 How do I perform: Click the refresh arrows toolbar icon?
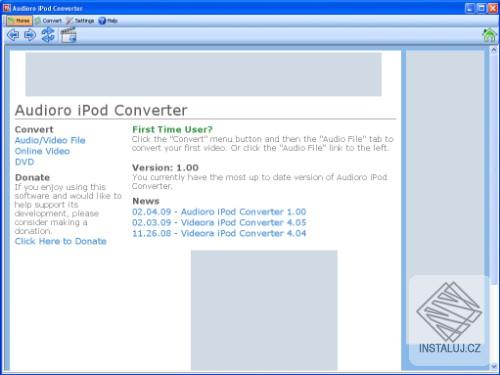click(x=48, y=35)
